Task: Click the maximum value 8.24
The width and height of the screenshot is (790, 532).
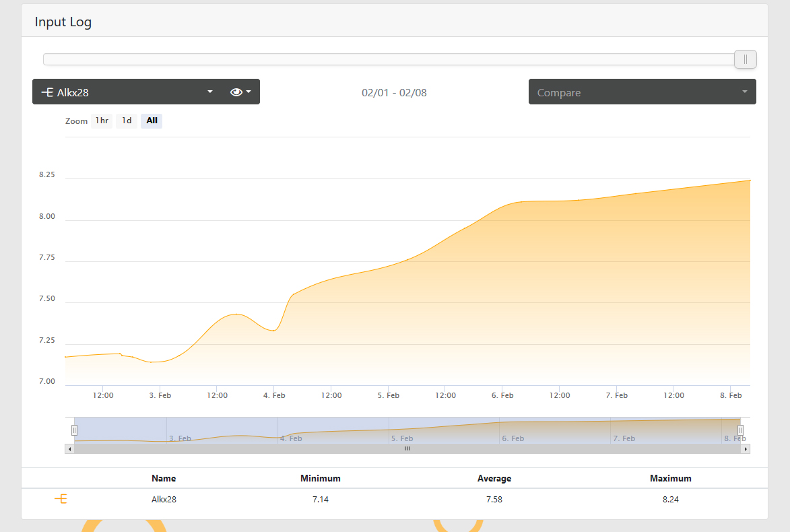Action: coord(671,499)
